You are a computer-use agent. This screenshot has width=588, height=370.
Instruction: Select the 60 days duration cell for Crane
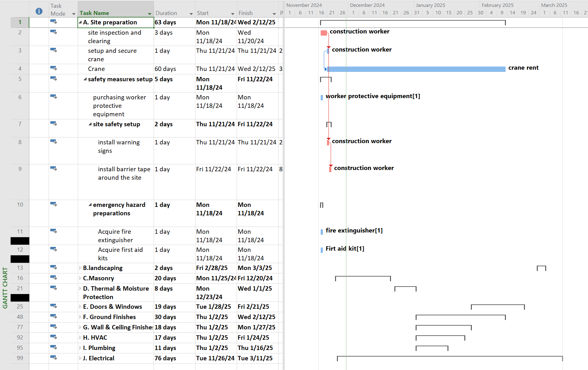pyautogui.click(x=175, y=69)
